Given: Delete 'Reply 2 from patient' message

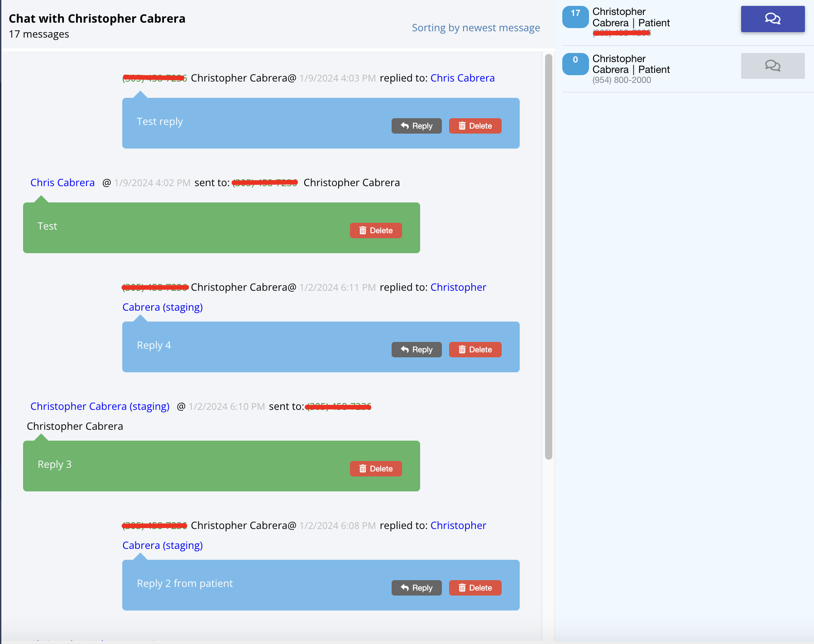Looking at the screenshot, I should pyautogui.click(x=475, y=588).
